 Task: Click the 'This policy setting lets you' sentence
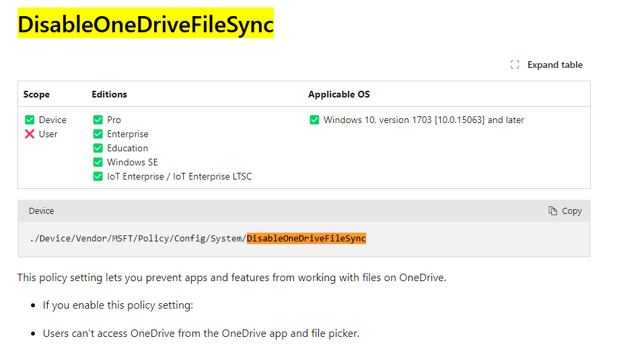pyautogui.click(x=231, y=278)
